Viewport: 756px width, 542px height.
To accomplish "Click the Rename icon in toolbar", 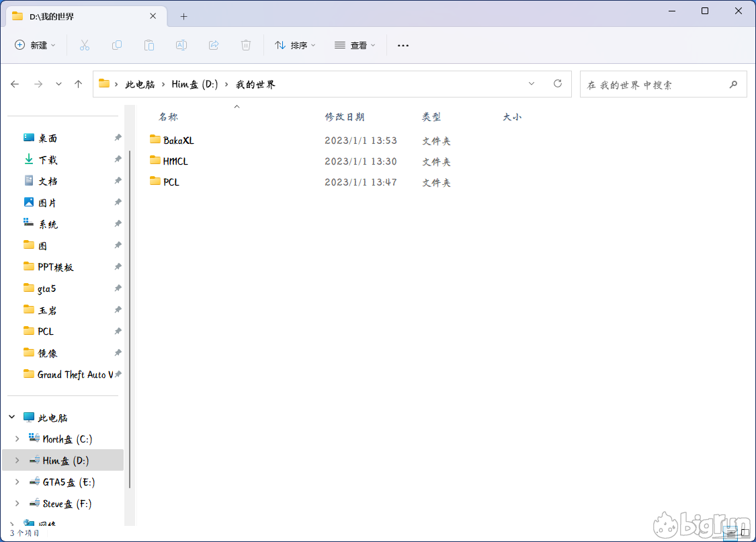I will pyautogui.click(x=181, y=45).
